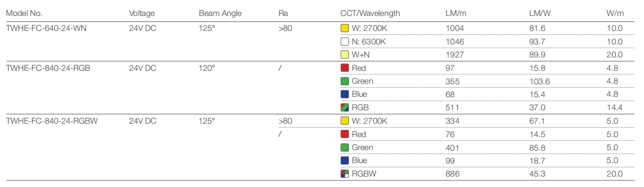Click the multicolor RGB combined icon
The image size is (644, 187).
[344, 107]
